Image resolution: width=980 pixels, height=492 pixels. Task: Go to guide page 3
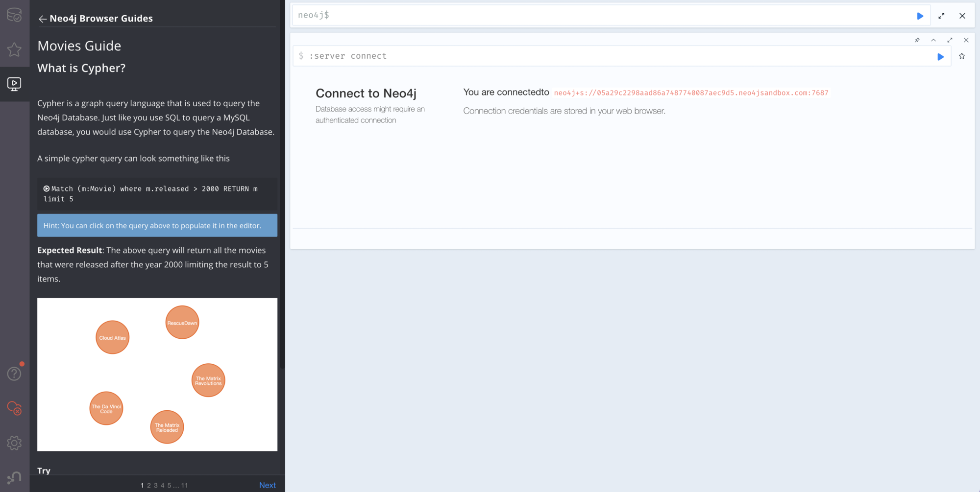156,485
